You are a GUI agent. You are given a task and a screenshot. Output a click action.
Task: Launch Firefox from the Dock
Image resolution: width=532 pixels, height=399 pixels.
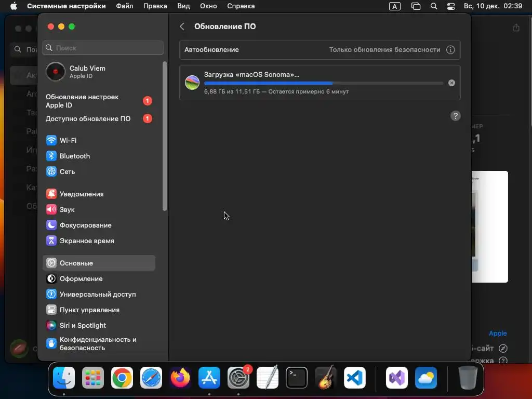click(x=180, y=378)
